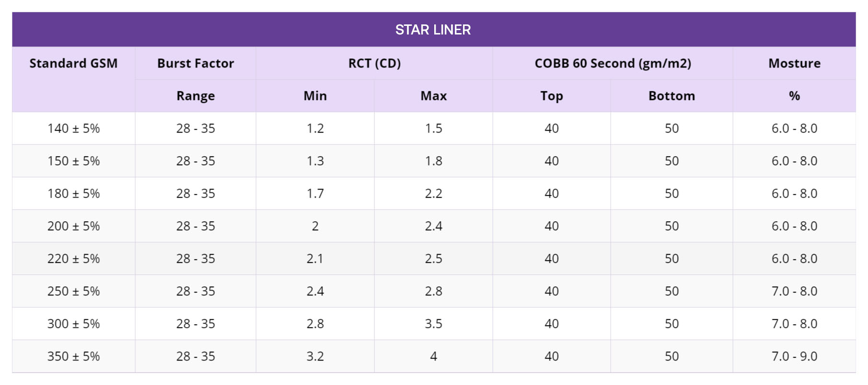This screenshot has height=385, width=868.
Task: Click the Max sub-header under RCT
Action: 433,96
